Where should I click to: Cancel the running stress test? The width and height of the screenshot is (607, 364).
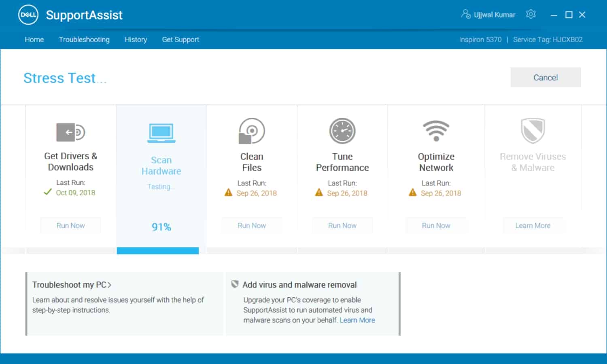545,77
